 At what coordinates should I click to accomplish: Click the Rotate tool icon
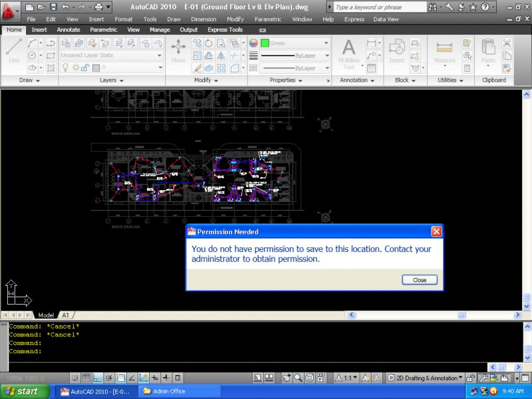pos(209,43)
